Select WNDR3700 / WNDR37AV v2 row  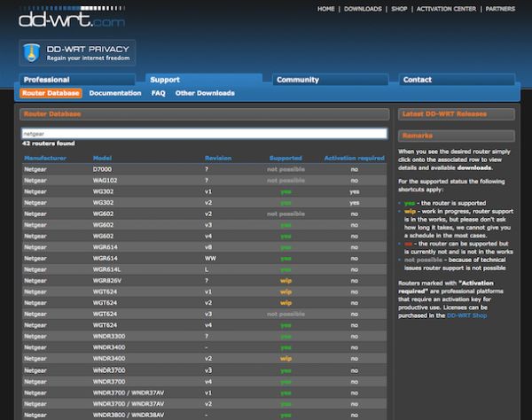(204, 404)
